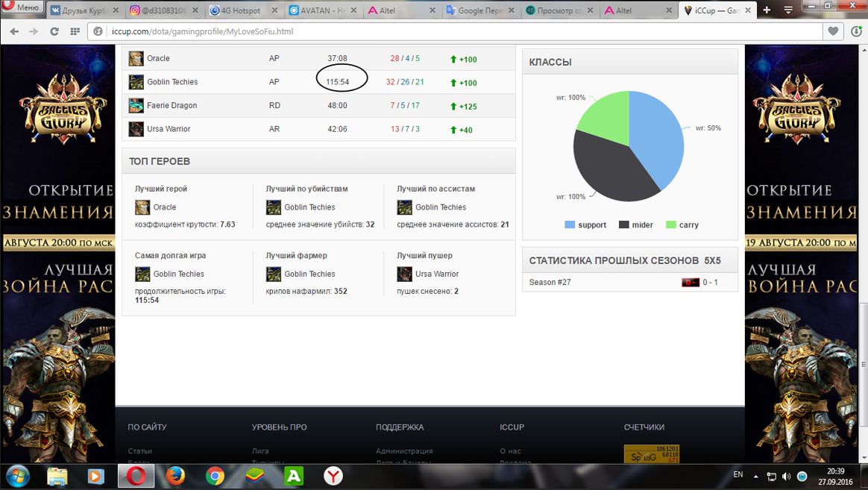Close the AVATAN tab
Screen dimensions: 868x490
click(x=353, y=10)
